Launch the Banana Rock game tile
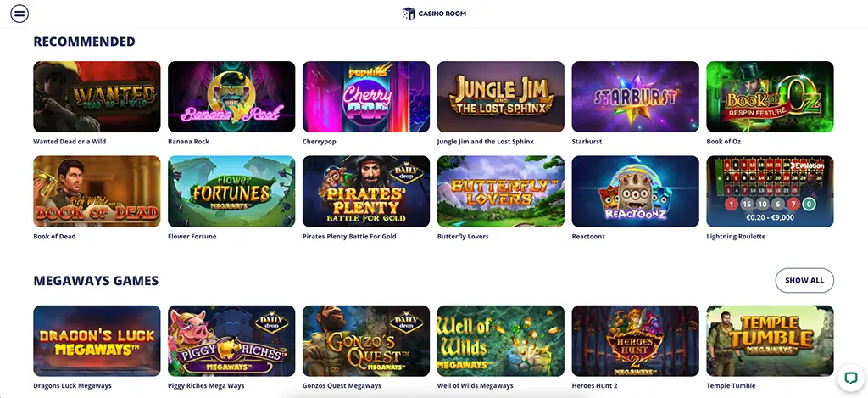The height and width of the screenshot is (398, 868). (x=231, y=97)
